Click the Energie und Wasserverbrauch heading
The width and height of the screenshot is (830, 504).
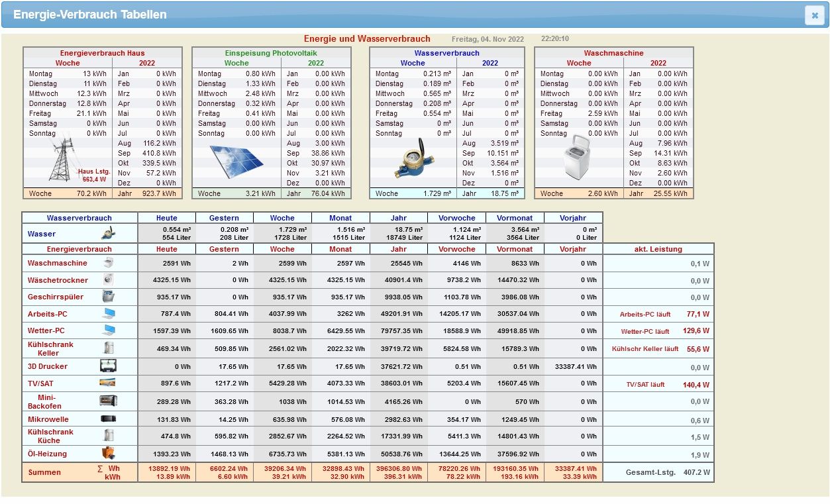pyautogui.click(x=367, y=39)
